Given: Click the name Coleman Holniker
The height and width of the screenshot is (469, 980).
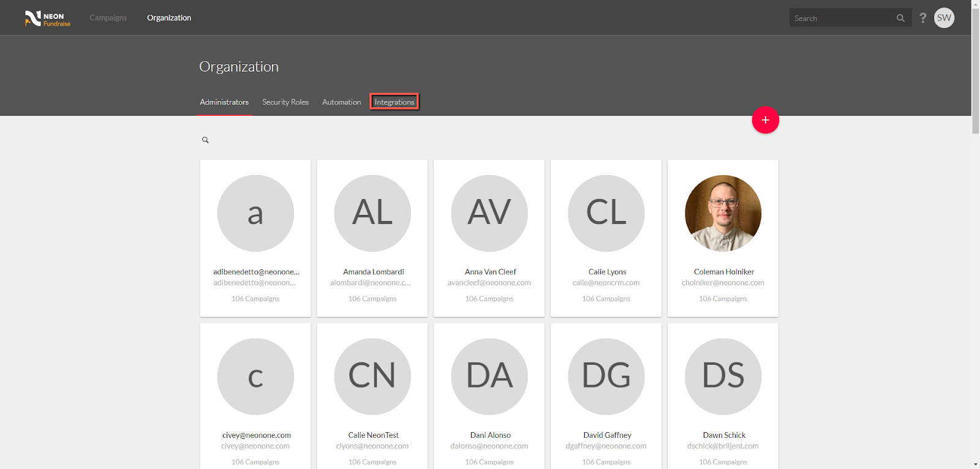Looking at the screenshot, I should (724, 272).
